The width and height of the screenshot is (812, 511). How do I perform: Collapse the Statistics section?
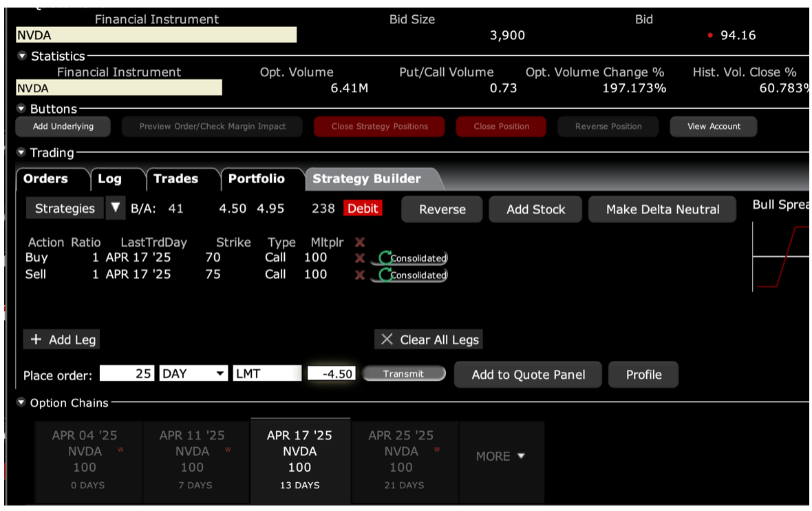click(x=22, y=56)
